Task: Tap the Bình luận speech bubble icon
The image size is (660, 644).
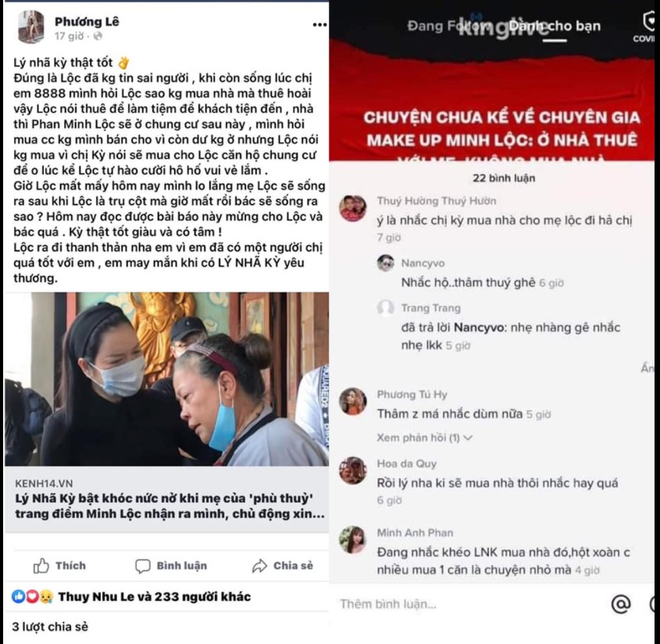Action: coord(143,566)
